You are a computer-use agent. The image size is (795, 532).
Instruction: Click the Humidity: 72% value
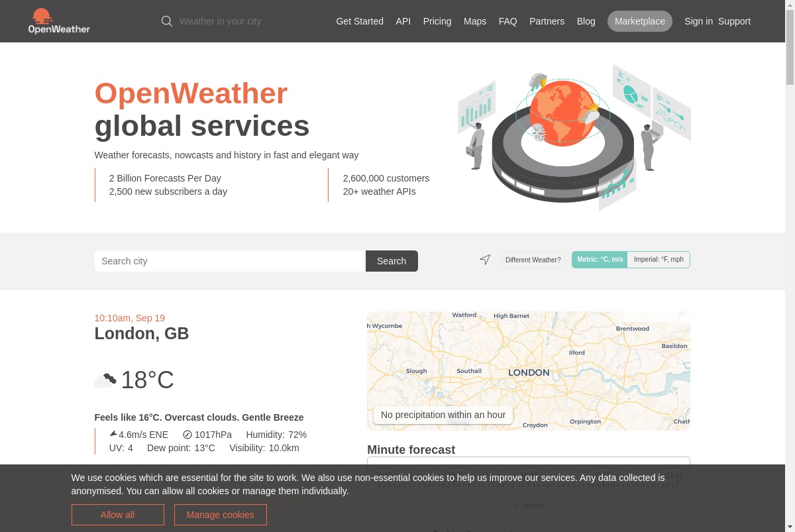(276, 435)
